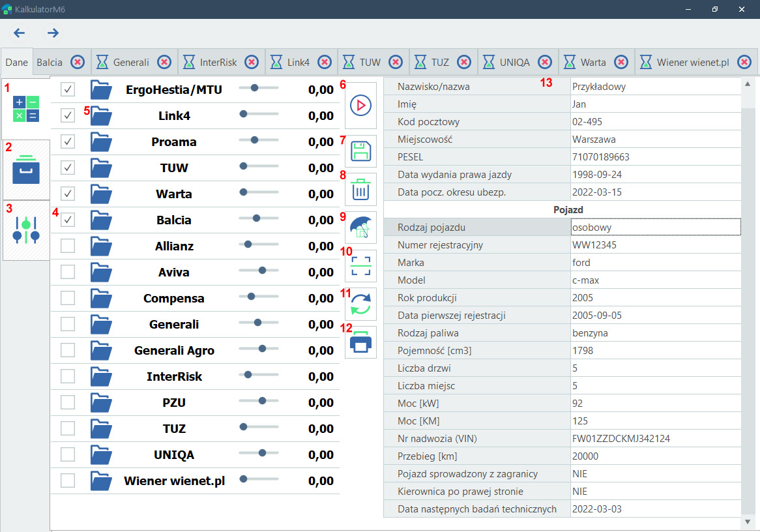Open the Link4 folder icon
The image size is (760, 532).
tap(101, 116)
